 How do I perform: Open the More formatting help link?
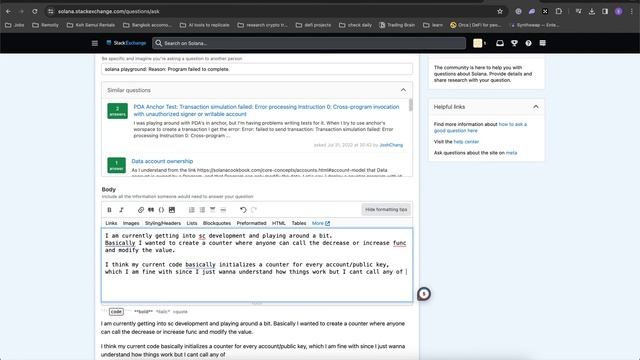click(321, 223)
